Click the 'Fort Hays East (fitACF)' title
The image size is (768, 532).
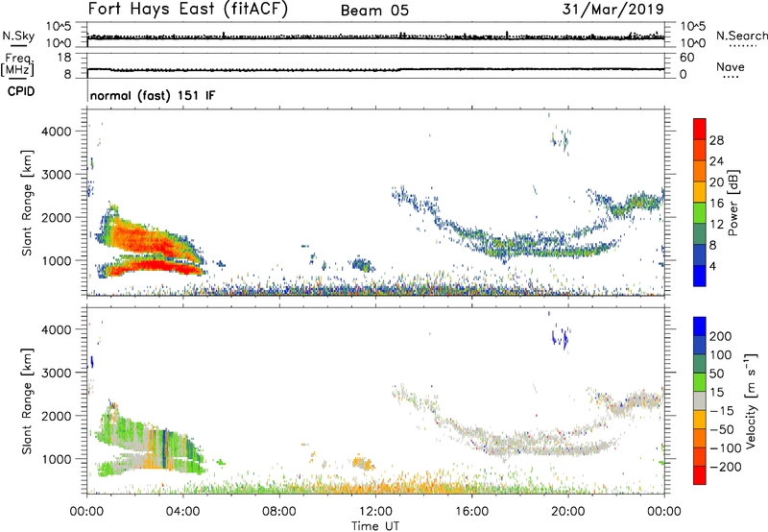pyautogui.click(x=187, y=10)
